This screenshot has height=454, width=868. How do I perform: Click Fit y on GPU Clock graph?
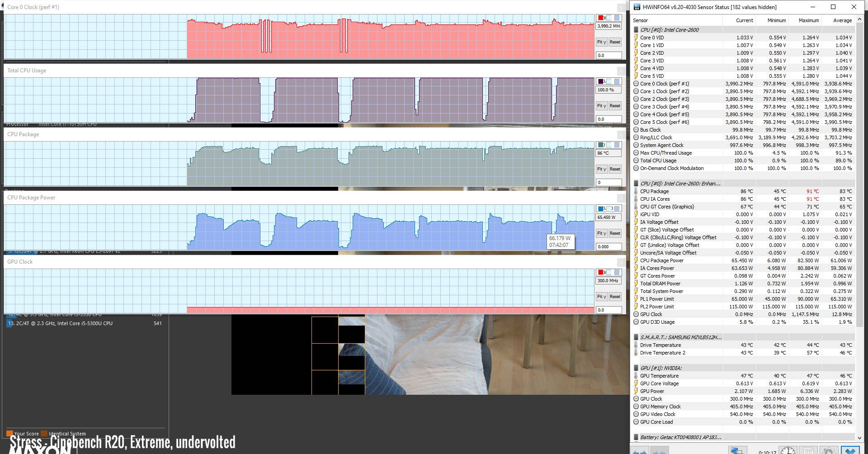click(x=602, y=297)
